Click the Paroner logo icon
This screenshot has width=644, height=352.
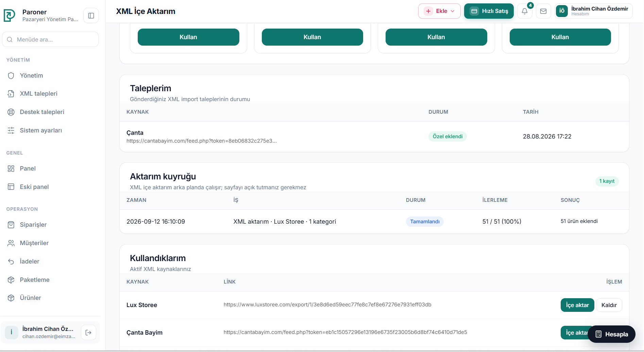tap(10, 15)
